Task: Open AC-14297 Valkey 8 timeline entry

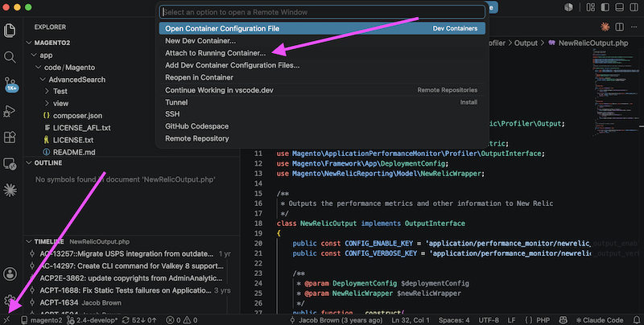Action: tap(131, 266)
